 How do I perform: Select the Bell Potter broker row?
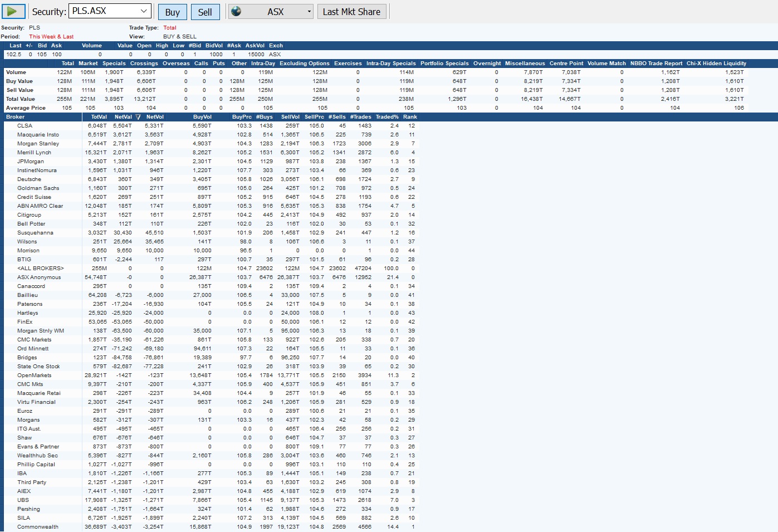(211, 224)
